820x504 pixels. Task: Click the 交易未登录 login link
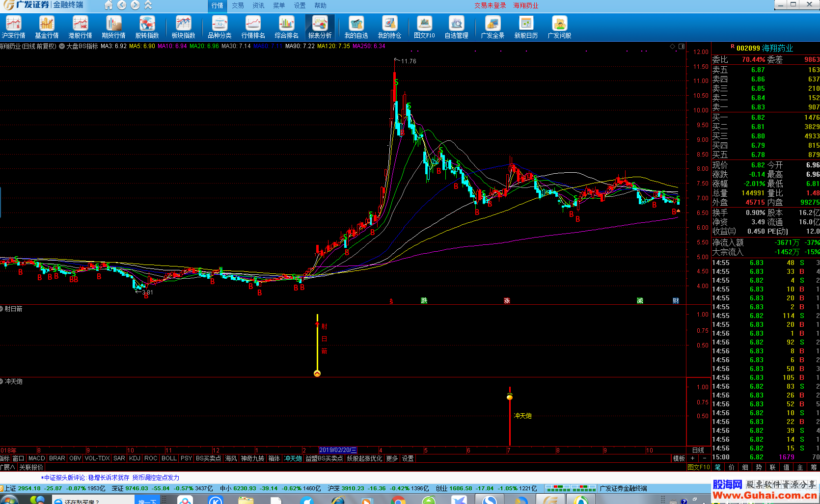(x=490, y=5)
